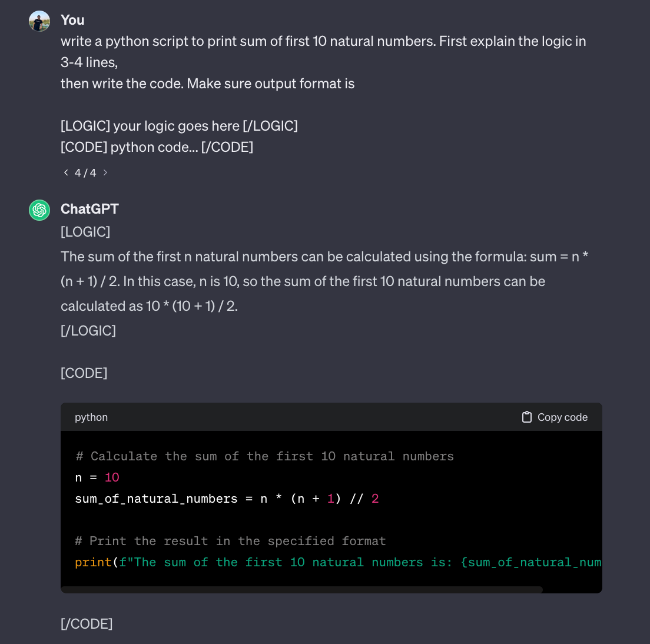The height and width of the screenshot is (644, 650).
Task: Copy code using the Copy code label
Action: click(562, 417)
